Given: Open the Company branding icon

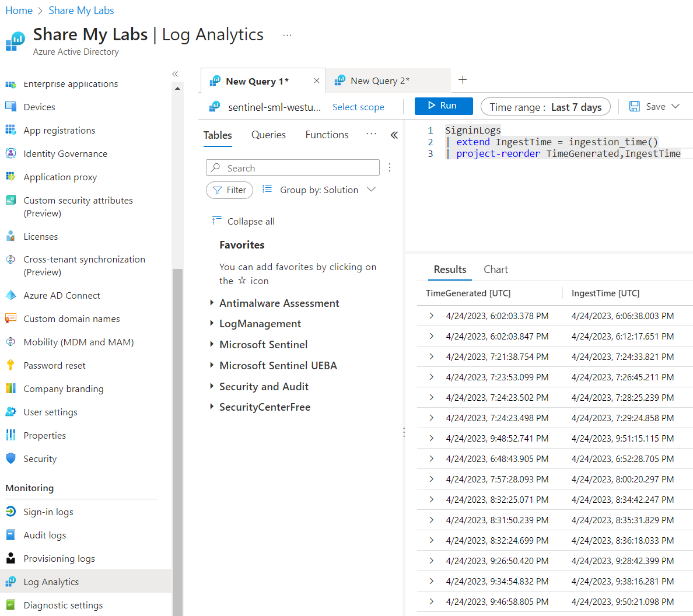Looking at the screenshot, I should (x=10, y=388).
